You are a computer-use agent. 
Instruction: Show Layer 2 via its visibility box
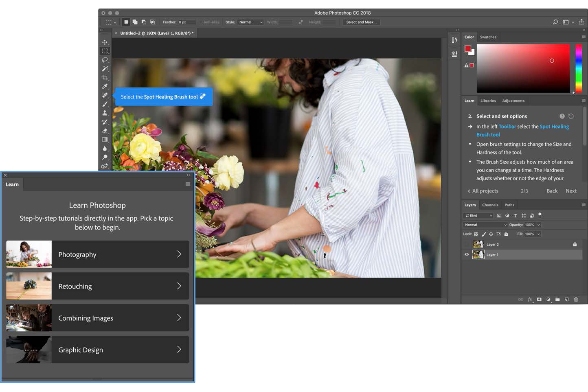point(467,245)
